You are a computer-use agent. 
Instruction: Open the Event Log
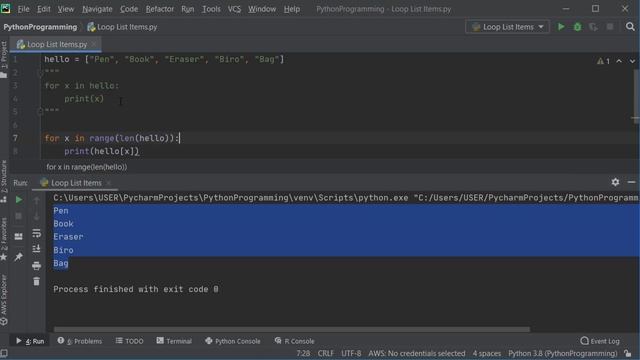[600, 341]
